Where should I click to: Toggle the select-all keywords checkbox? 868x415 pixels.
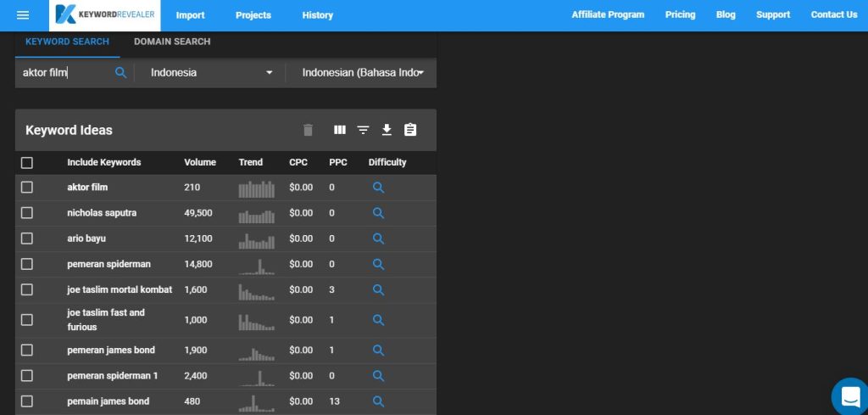pos(27,163)
